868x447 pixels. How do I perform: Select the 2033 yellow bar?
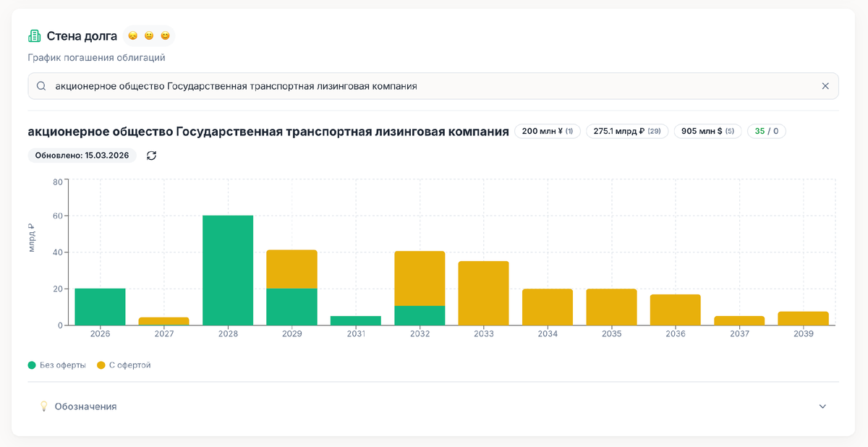tap(484, 293)
